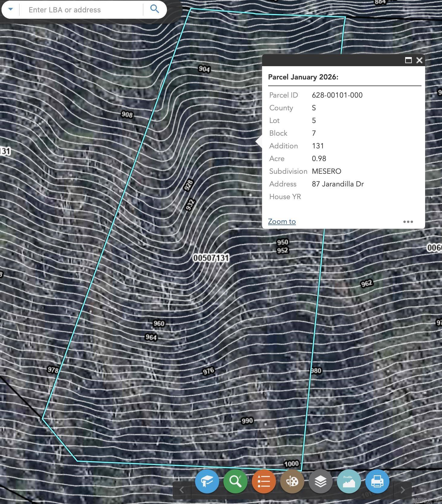The width and height of the screenshot is (442, 504).
Task: Open the popup more options ellipsis
Action: pos(408,222)
